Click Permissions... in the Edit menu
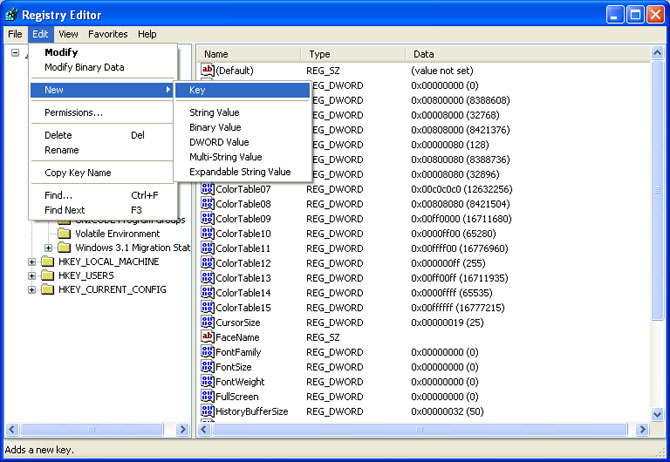 click(73, 113)
